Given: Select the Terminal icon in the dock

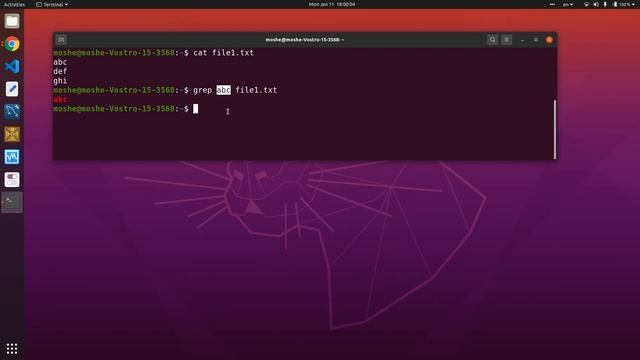Looking at the screenshot, I should point(12,202).
